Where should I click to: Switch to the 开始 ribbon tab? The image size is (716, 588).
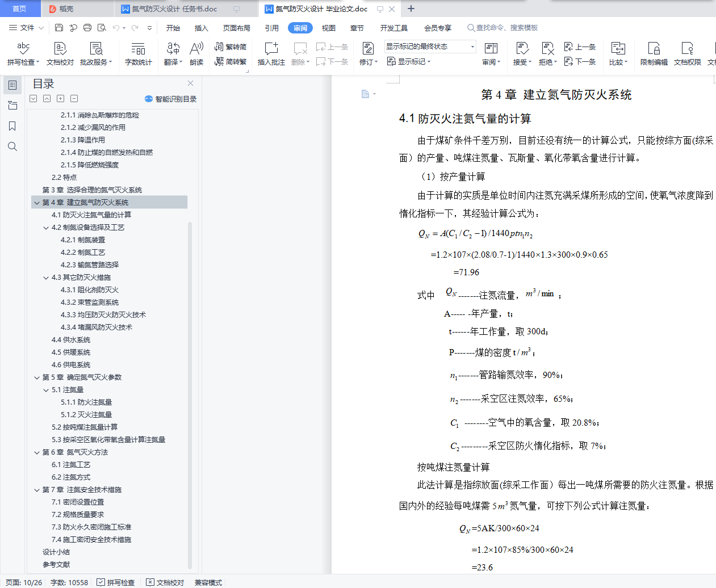click(173, 28)
